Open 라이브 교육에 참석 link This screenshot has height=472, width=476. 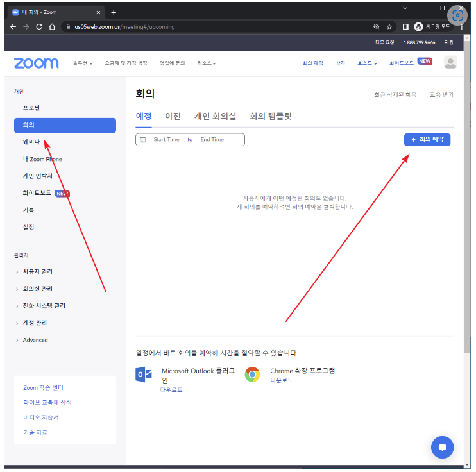click(x=47, y=403)
